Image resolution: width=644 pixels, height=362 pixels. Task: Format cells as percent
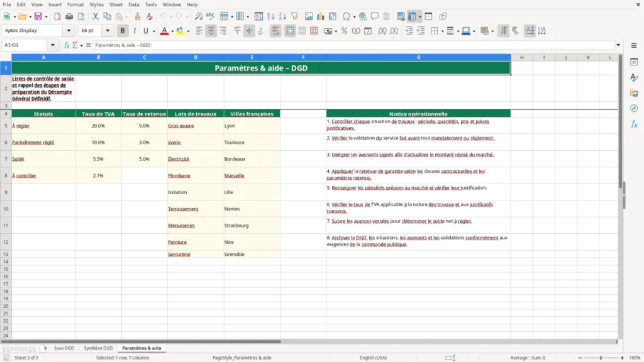344,31
